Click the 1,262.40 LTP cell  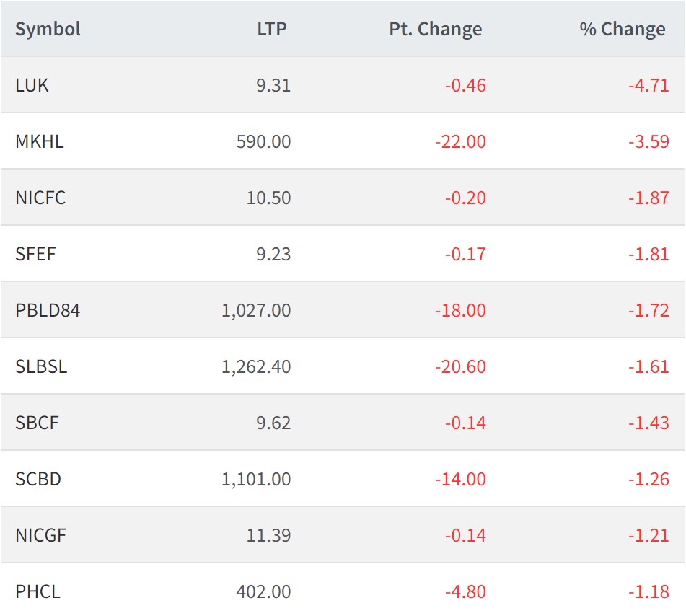click(x=256, y=367)
